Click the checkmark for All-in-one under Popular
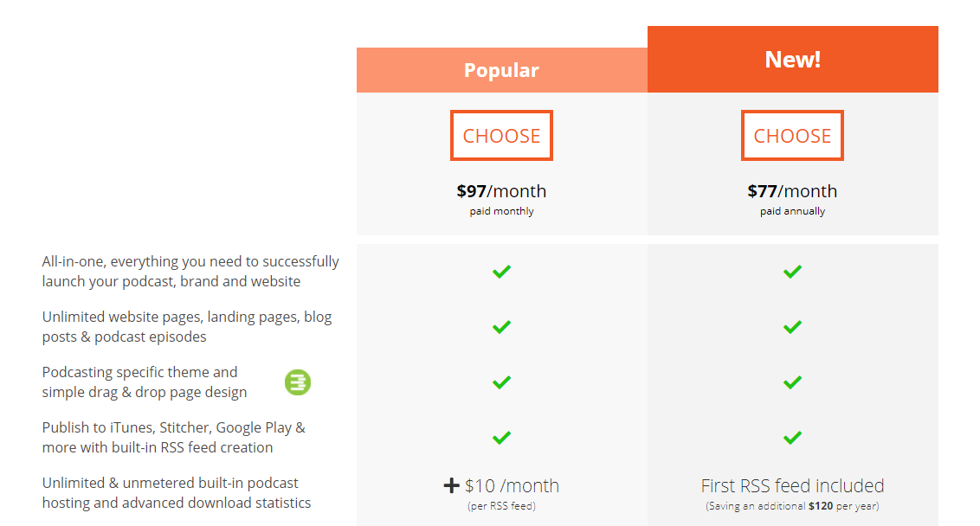This screenshot has height=526, width=980. pos(501,271)
